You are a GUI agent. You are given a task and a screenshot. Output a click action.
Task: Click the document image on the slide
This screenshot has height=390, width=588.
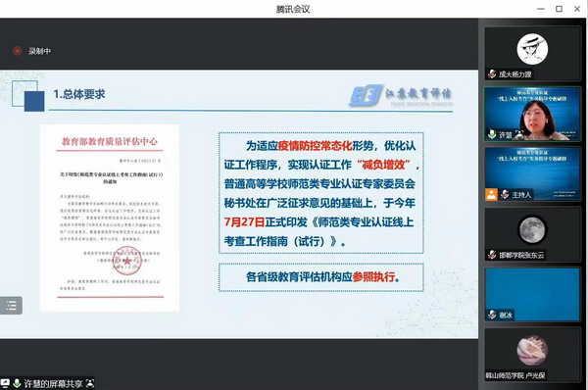(110, 218)
